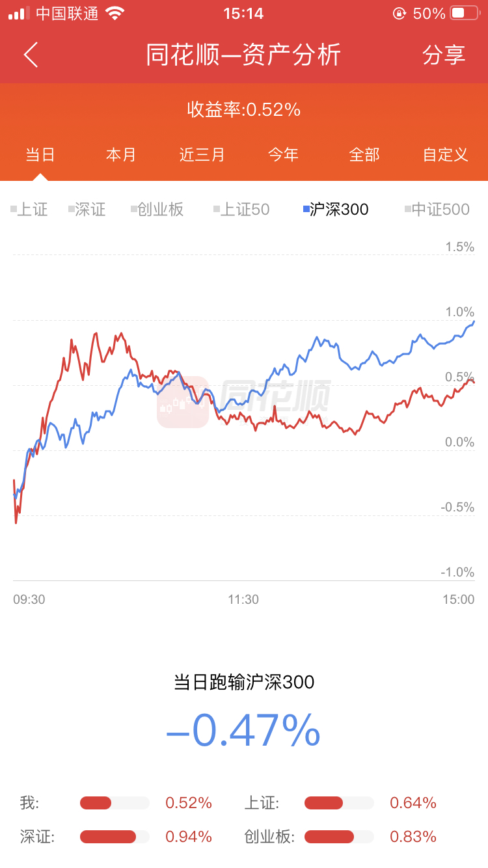
Task: Toggle 上证 index comparison line
Action: tap(30, 210)
